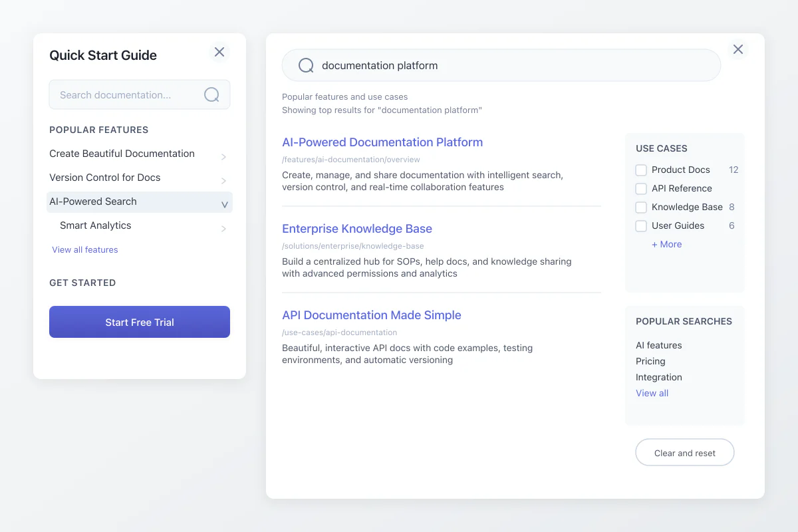798x532 pixels.
Task: Select Version Control for Docs in sidebar
Action: (104, 178)
